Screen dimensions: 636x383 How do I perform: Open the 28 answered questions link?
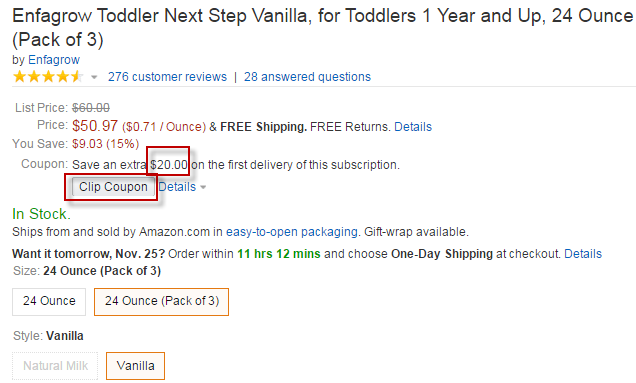point(307,77)
